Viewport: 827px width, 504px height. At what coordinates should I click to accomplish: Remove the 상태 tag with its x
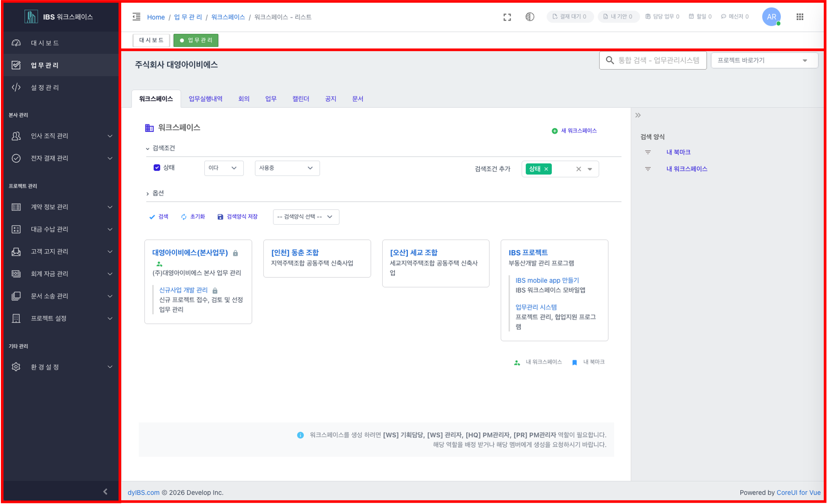(x=546, y=169)
